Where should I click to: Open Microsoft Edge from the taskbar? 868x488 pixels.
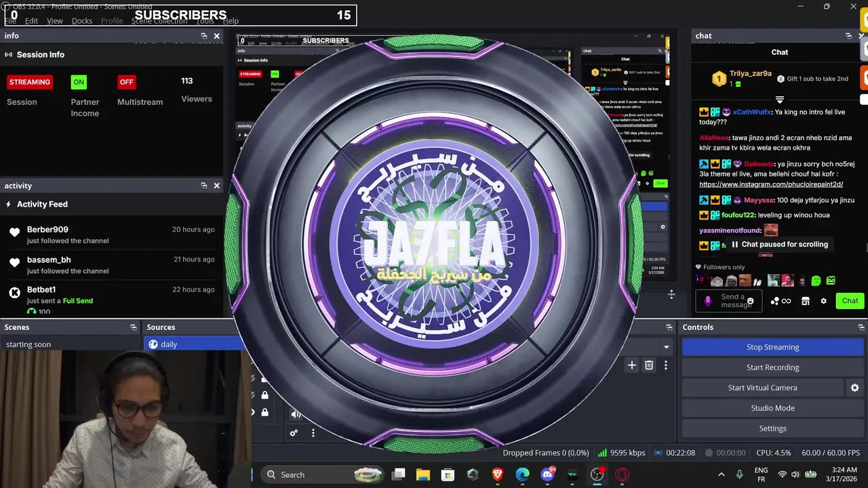[522, 474]
